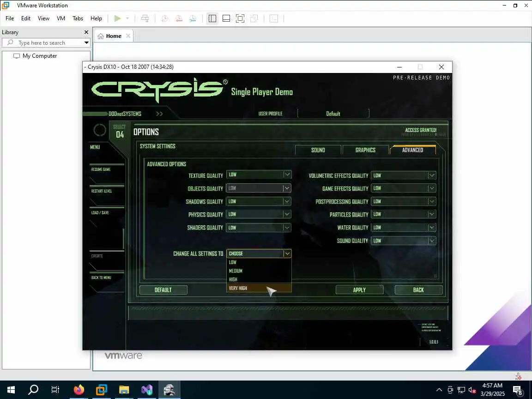This screenshot has width=532, height=399.
Task: Switch to the Graphics settings tab
Action: (x=365, y=150)
